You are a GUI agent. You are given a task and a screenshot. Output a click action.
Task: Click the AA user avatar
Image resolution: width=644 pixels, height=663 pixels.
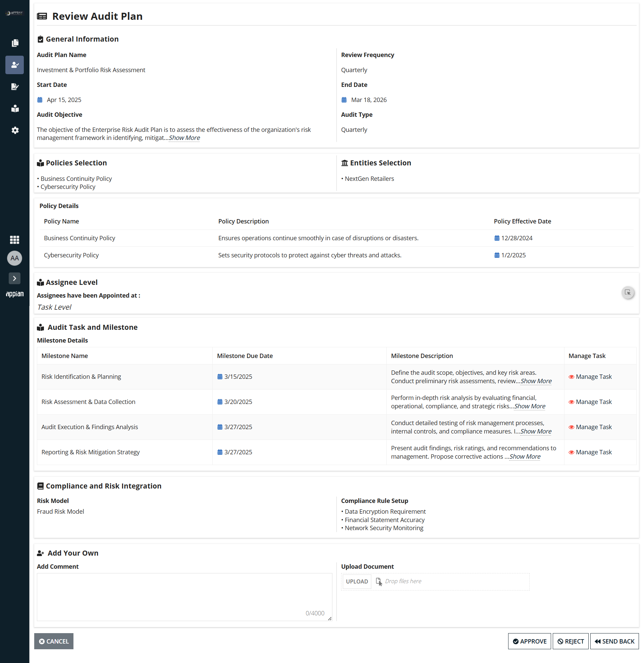(14, 258)
